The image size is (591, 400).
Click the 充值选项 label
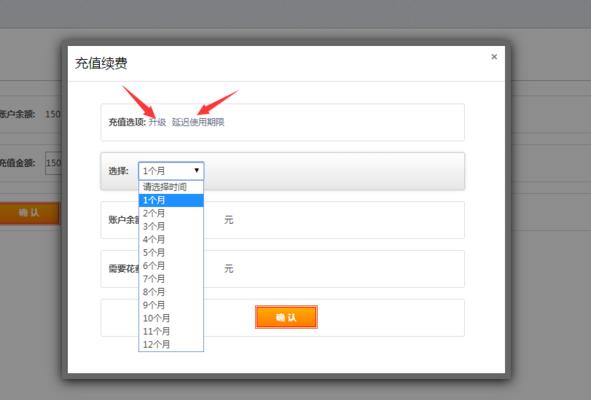click(127, 122)
